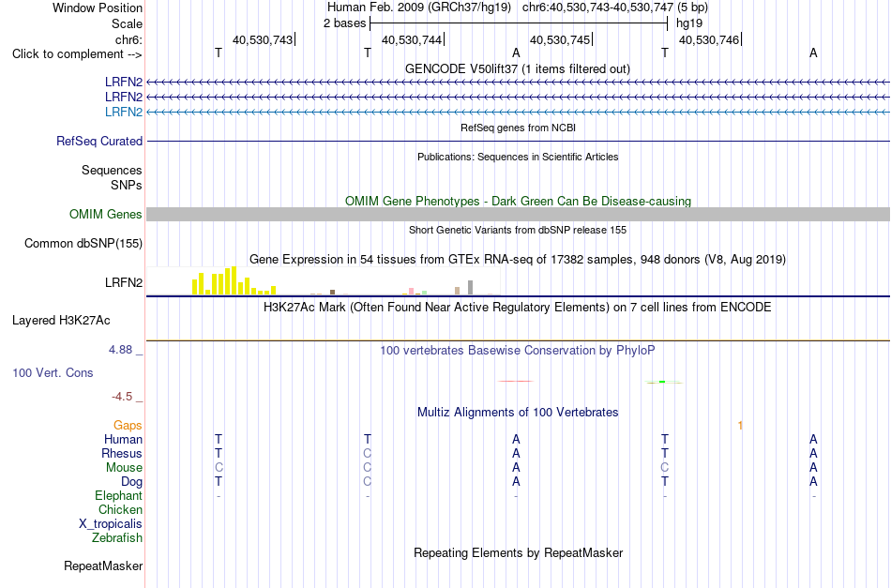Screen dimensions: 891x588
Task: Click the chr6: ruler label
Action: tap(128, 39)
